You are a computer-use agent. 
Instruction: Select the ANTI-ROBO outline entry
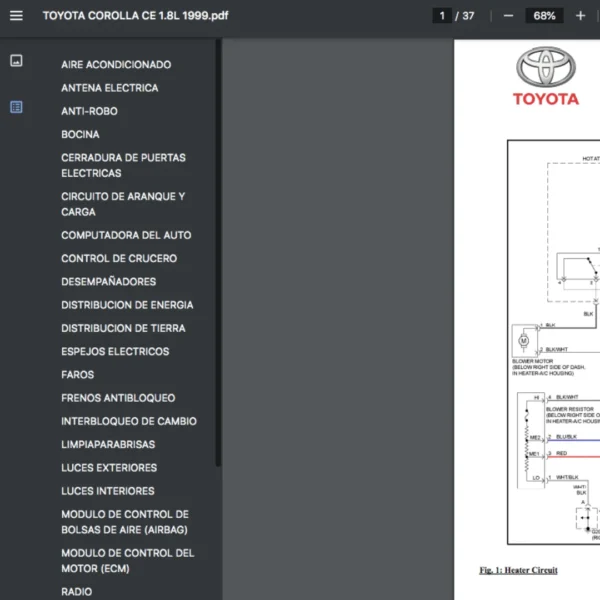pyautogui.click(x=89, y=111)
